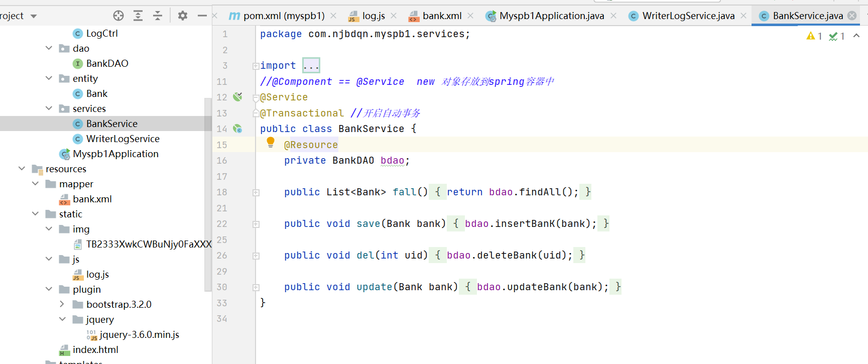Click the @Transactional annotation
Image resolution: width=868 pixels, height=364 pixels.
click(302, 113)
